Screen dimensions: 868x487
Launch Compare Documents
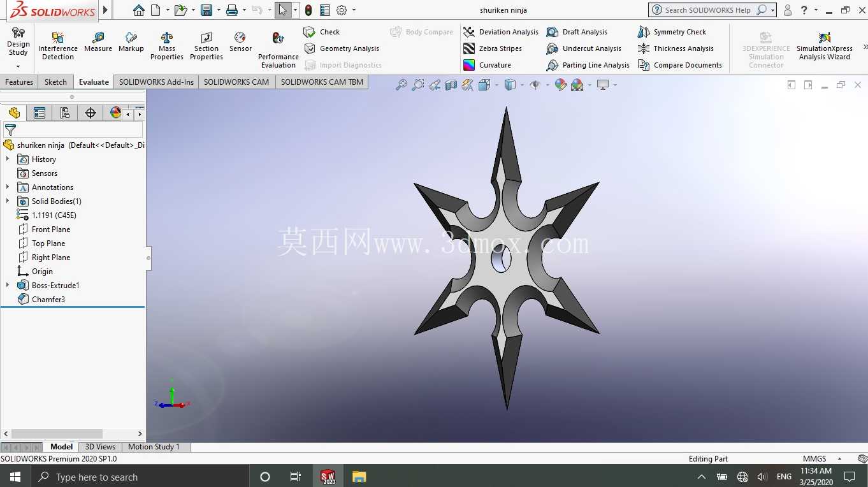click(x=680, y=65)
